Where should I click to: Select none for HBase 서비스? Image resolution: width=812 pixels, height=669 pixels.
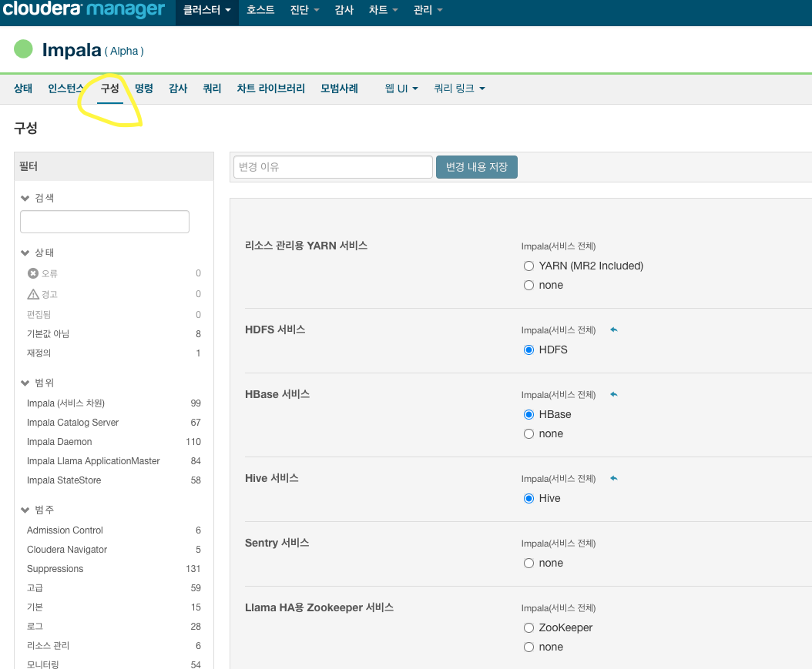528,433
